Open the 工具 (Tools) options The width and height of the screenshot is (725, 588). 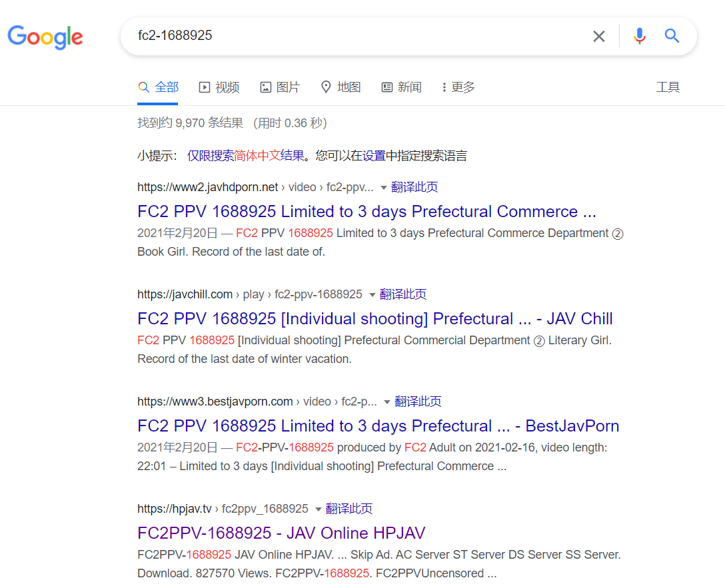pyautogui.click(x=668, y=87)
